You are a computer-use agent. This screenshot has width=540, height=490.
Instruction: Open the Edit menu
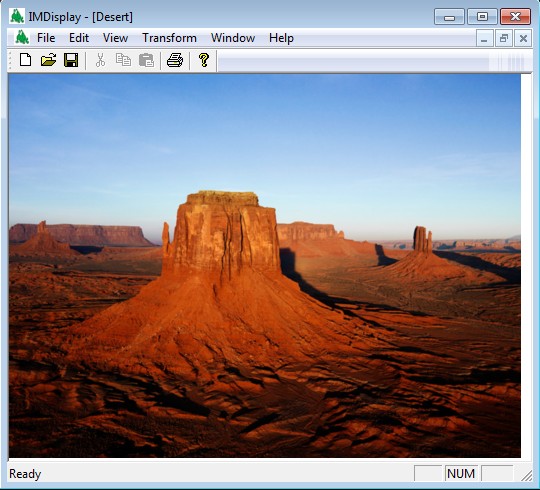tap(79, 38)
